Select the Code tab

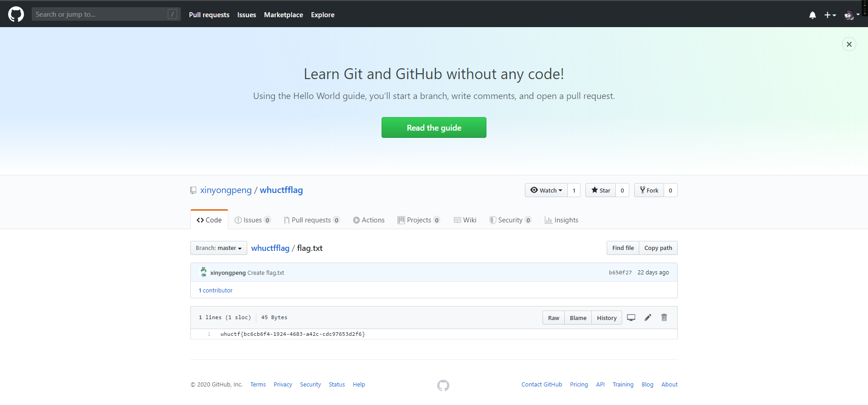[x=209, y=220]
